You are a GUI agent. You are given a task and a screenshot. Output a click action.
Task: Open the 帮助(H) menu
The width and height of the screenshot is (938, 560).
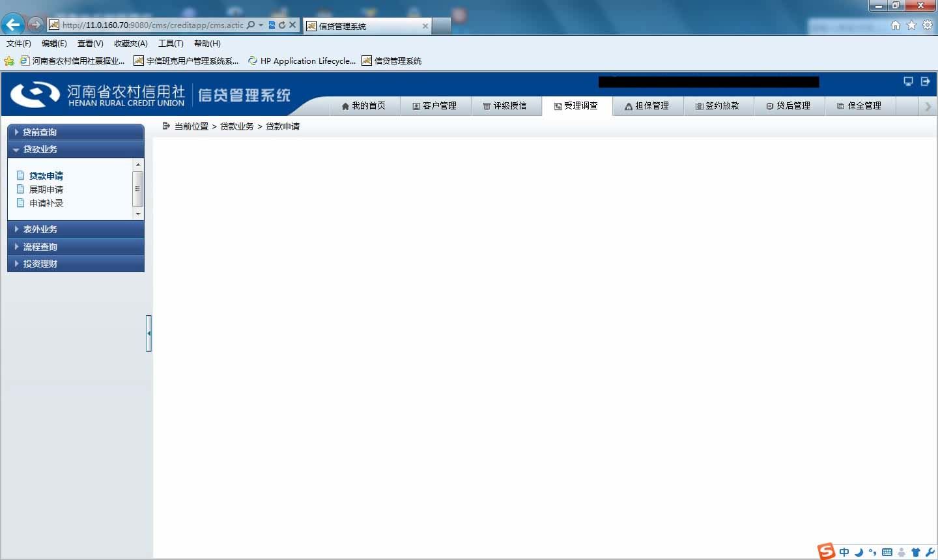coord(207,44)
